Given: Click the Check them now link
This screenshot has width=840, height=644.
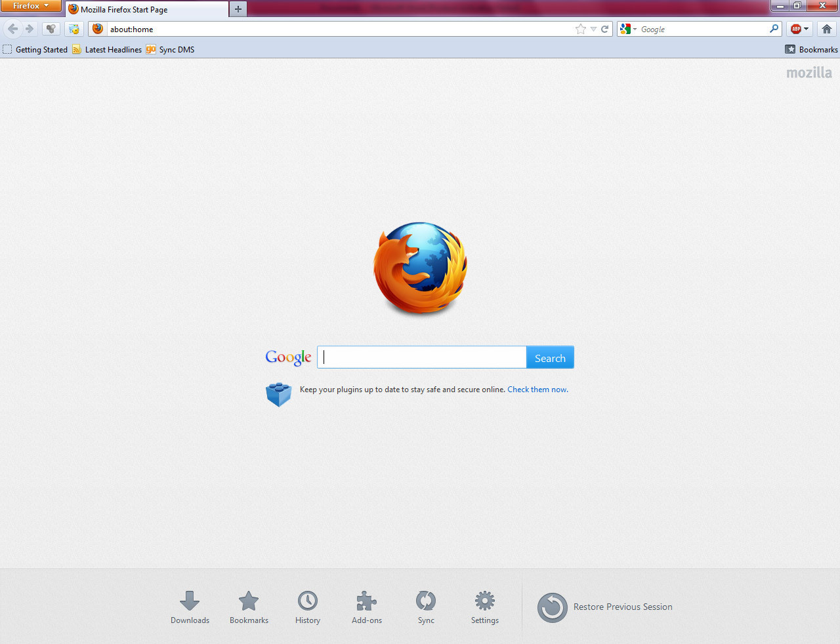Looking at the screenshot, I should [537, 389].
